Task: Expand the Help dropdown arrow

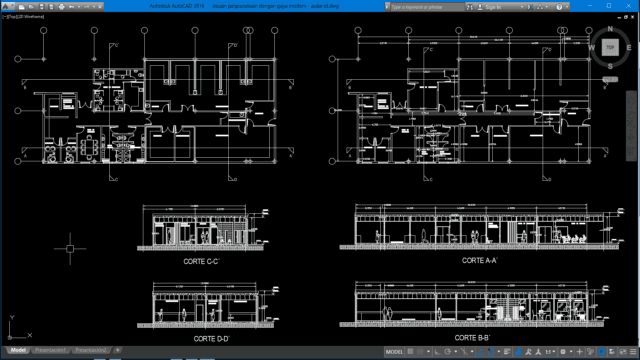Action: [567, 7]
